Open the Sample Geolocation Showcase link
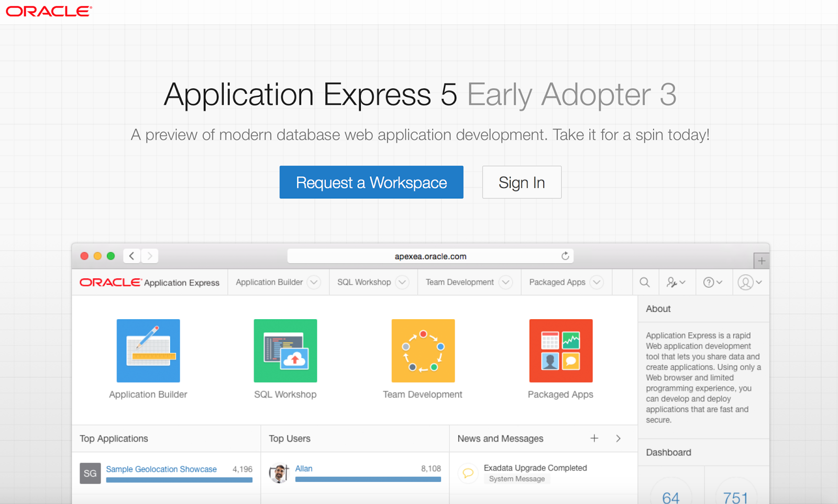This screenshot has width=838, height=504. (161, 469)
